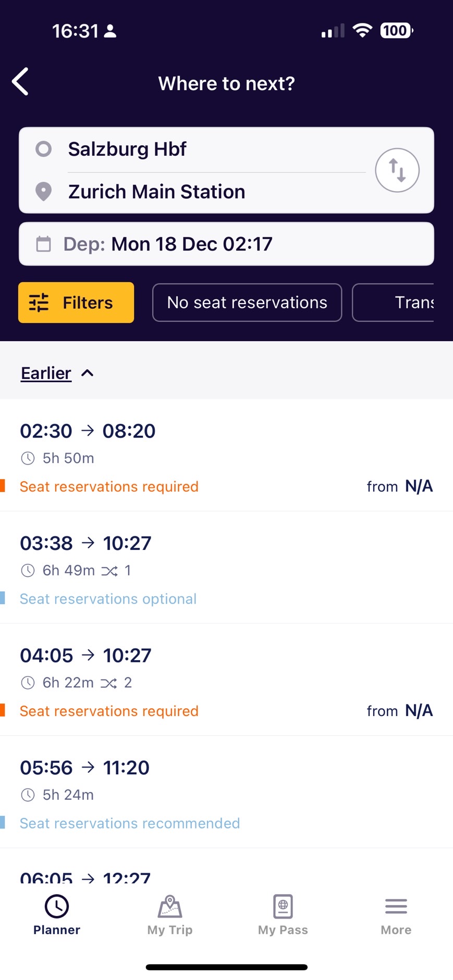This screenshot has width=453, height=980.
Task: Open the Filters button
Action: coord(76,303)
